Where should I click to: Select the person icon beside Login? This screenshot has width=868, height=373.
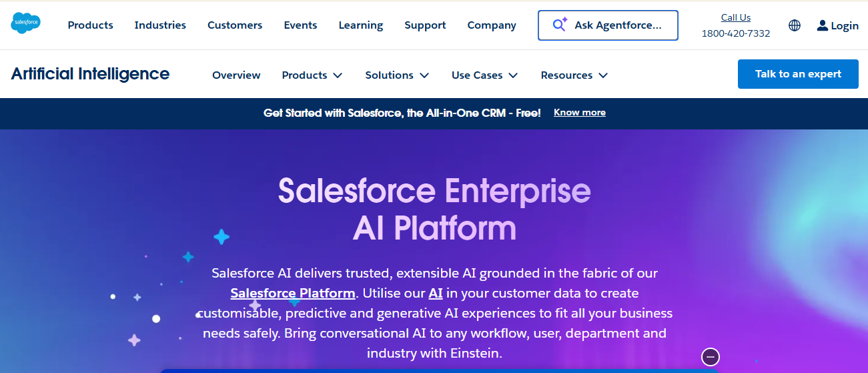pyautogui.click(x=823, y=25)
